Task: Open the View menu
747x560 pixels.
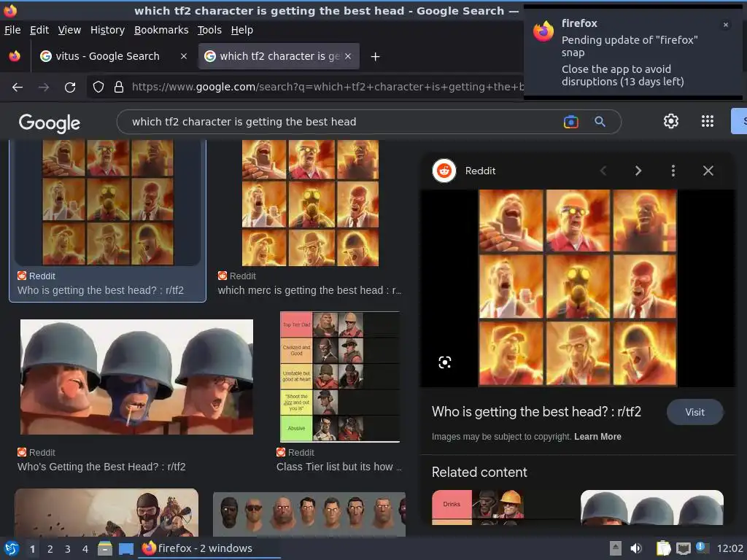Action: coord(69,30)
